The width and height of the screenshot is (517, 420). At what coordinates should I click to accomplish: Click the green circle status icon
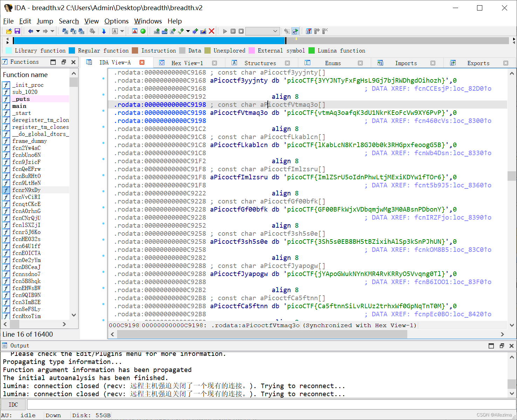pos(143,31)
